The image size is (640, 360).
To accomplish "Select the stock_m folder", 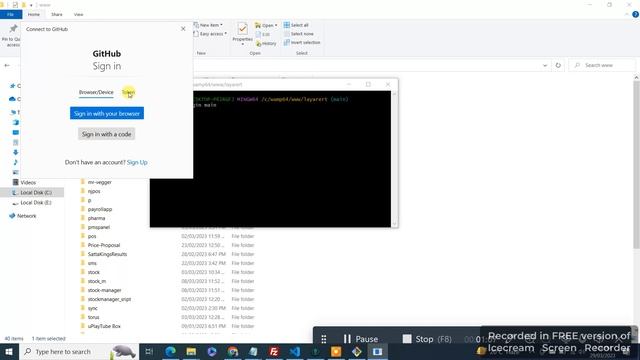I will (97, 281).
